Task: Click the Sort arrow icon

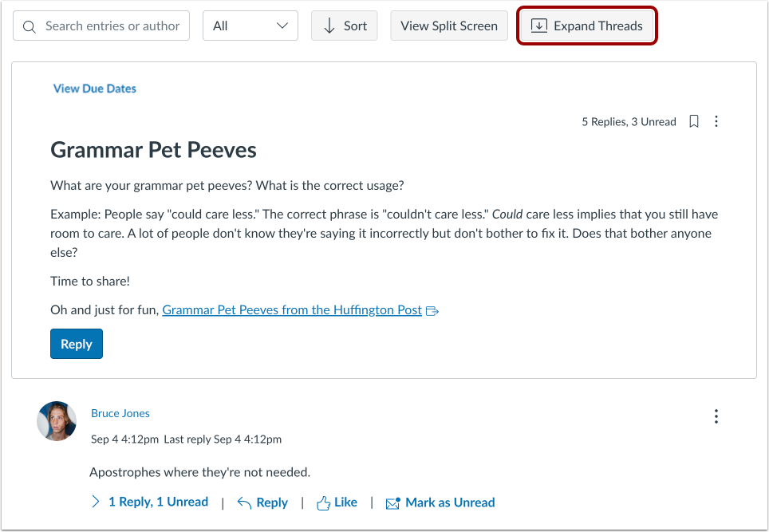Action: click(x=329, y=26)
